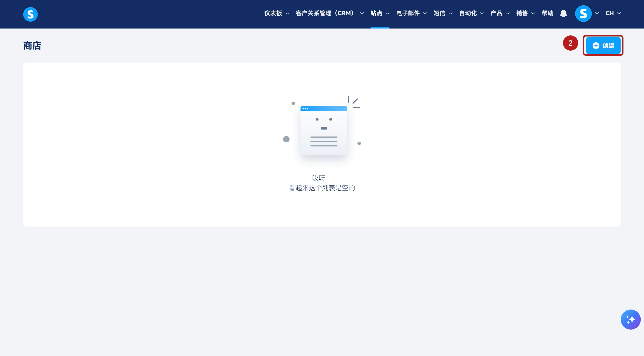Click the 商店 page heading
The height and width of the screenshot is (356, 644).
(x=32, y=46)
